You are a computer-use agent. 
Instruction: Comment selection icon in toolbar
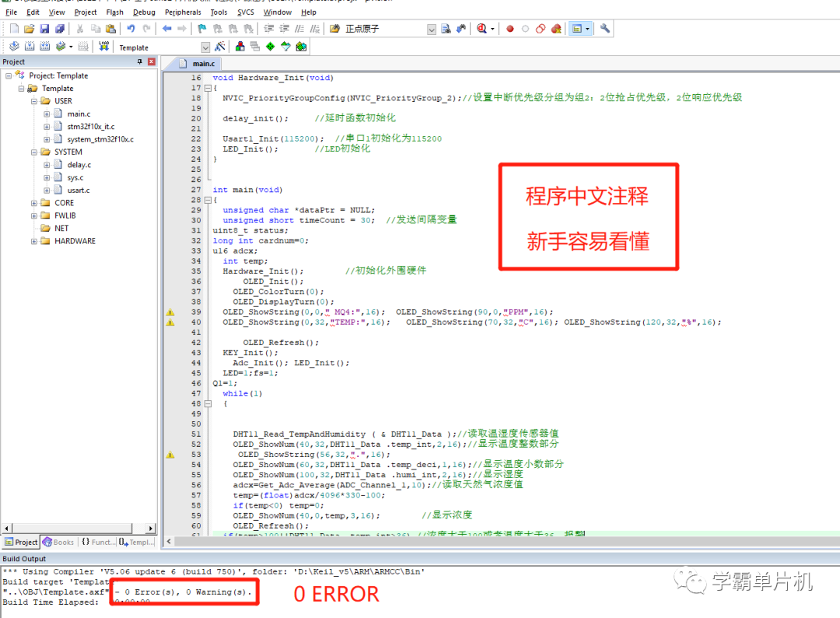[x=299, y=29]
